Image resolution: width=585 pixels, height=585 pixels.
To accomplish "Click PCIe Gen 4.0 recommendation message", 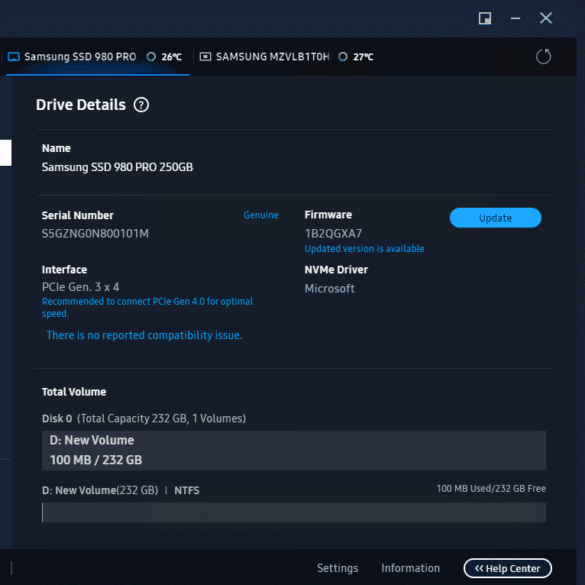I will point(147,307).
